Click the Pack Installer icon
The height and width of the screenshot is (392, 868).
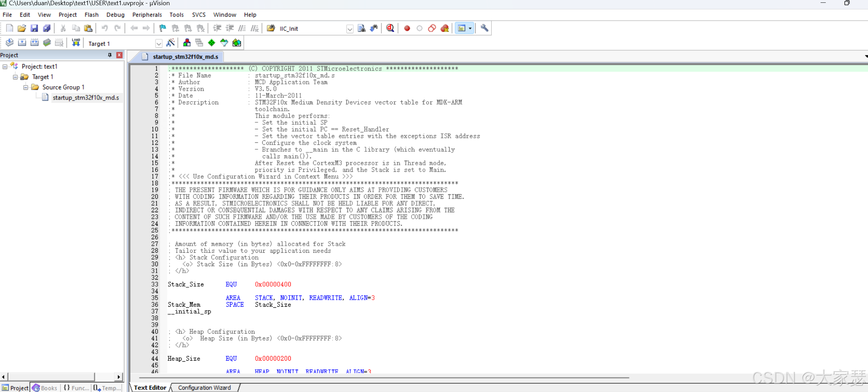pyautogui.click(x=237, y=43)
